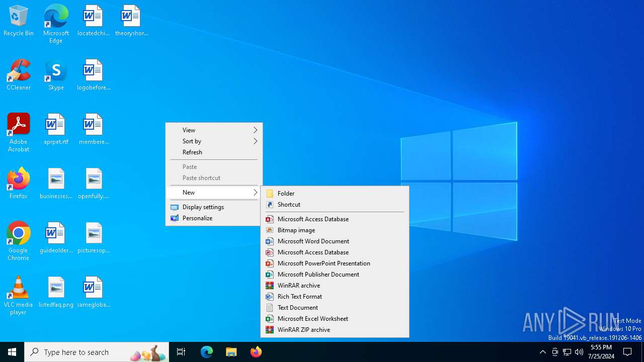Show hidden system tray icons
This screenshot has width=644, height=362.
coord(542,352)
